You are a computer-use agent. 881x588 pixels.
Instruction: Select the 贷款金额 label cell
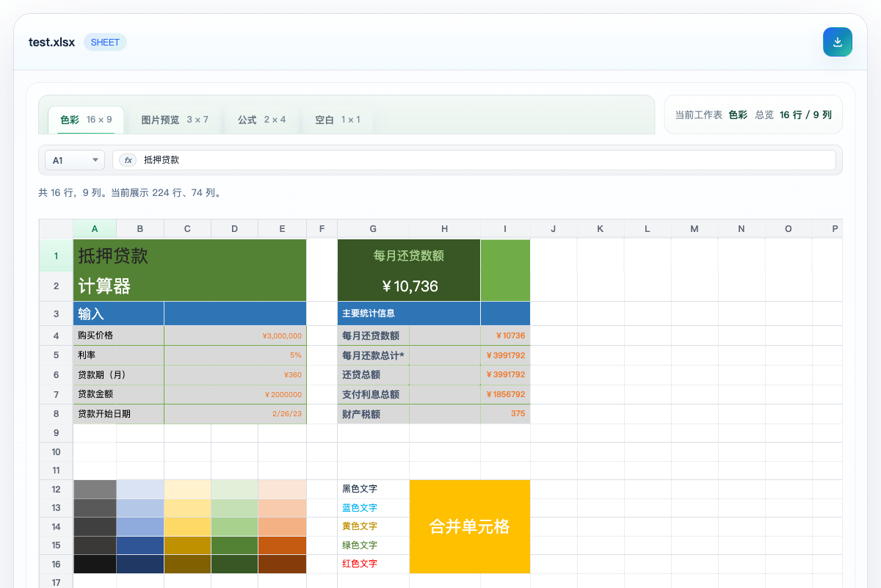tap(118, 394)
